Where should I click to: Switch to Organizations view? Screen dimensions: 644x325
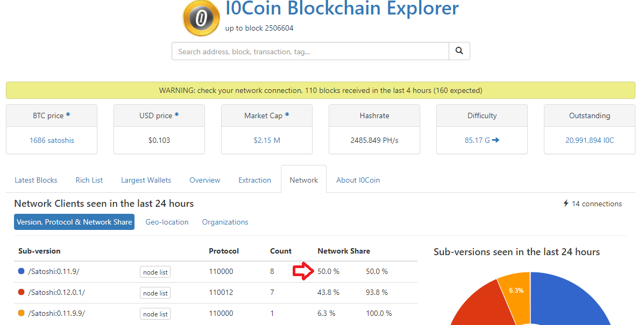[x=225, y=222]
